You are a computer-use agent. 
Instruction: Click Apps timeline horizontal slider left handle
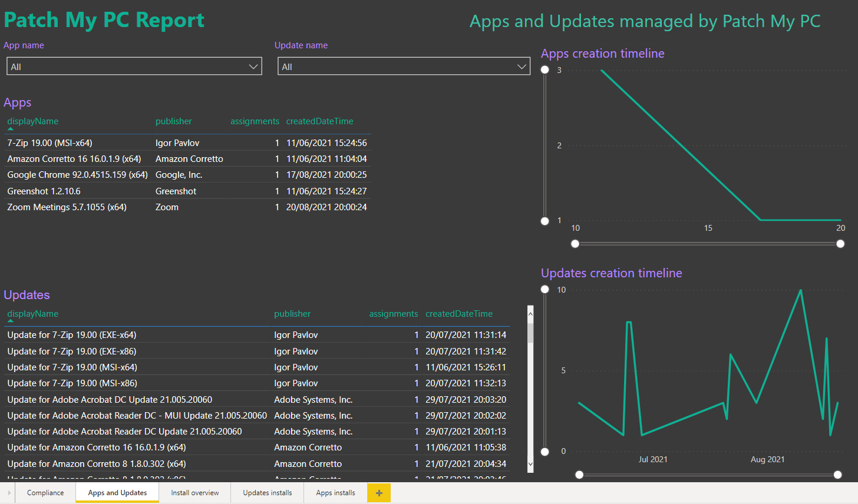tap(575, 244)
